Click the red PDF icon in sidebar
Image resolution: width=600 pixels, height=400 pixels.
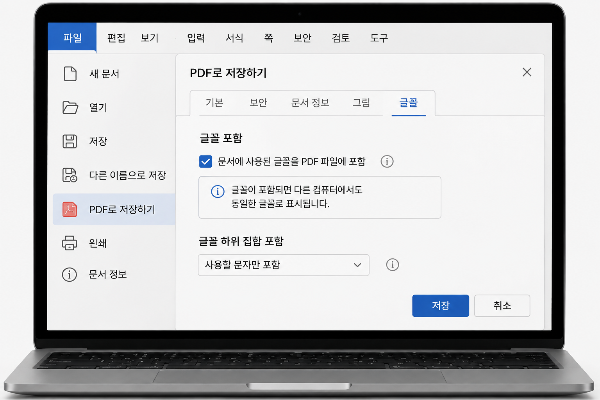pyautogui.click(x=70, y=209)
